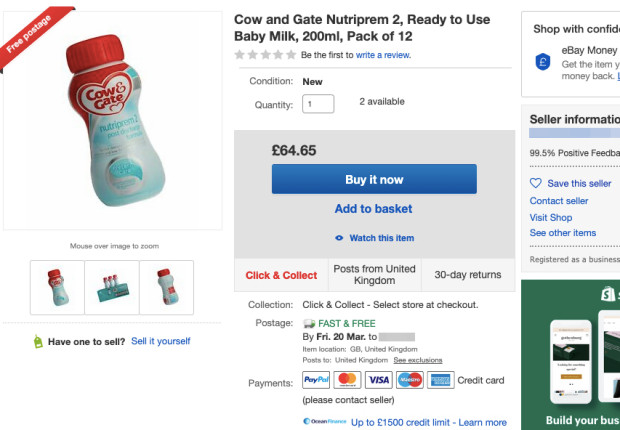Select the first bottle thumbnail

pyautogui.click(x=57, y=288)
